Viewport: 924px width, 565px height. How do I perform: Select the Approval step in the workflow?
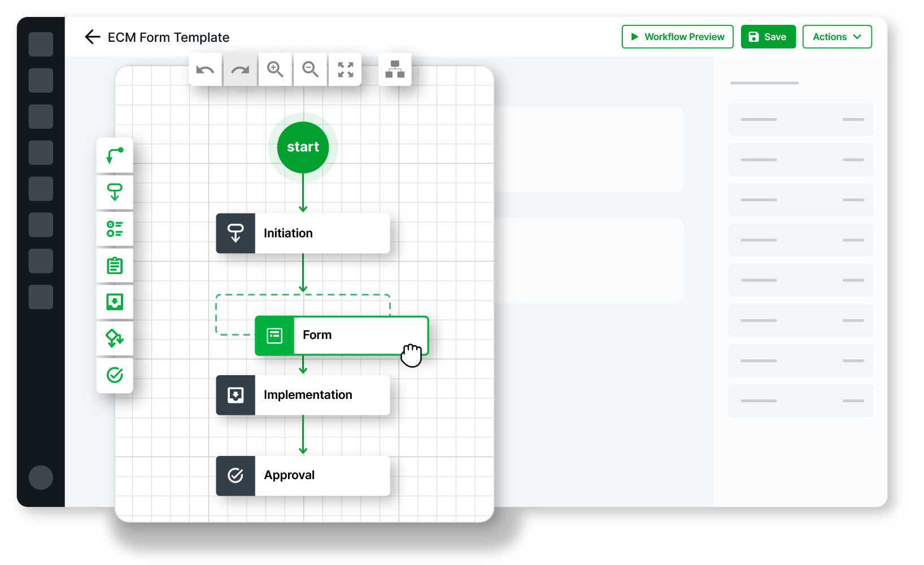[x=302, y=475]
